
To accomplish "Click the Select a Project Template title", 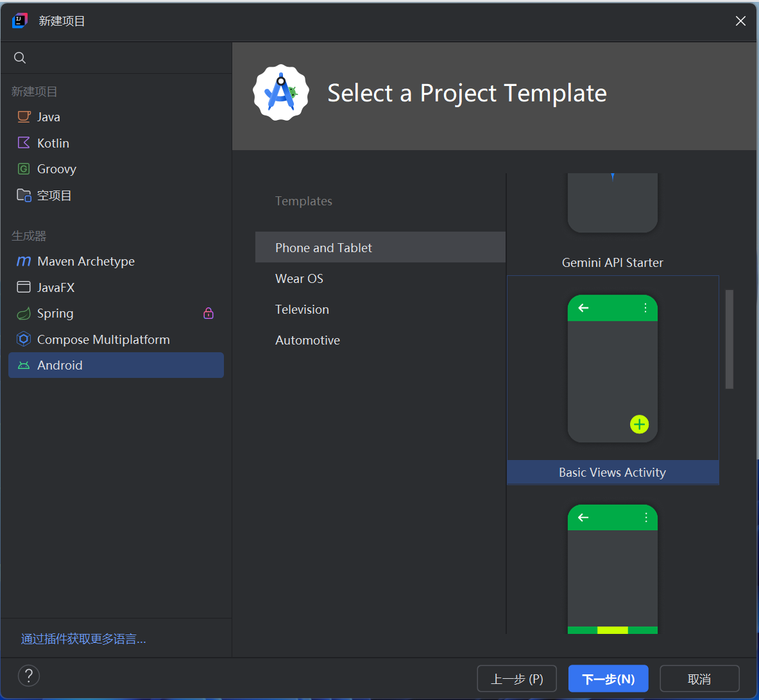I will [x=467, y=93].
